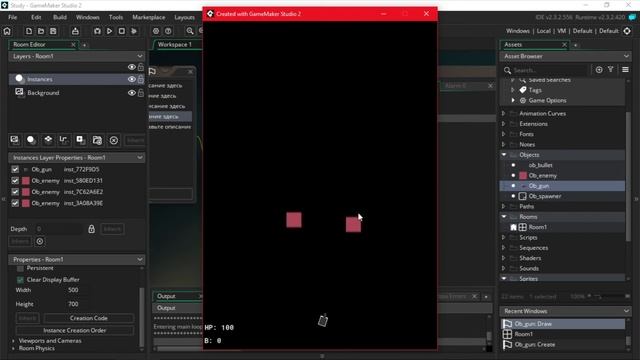
Task: Click the round icon below Depth
Action: click(x=40, y=241)
